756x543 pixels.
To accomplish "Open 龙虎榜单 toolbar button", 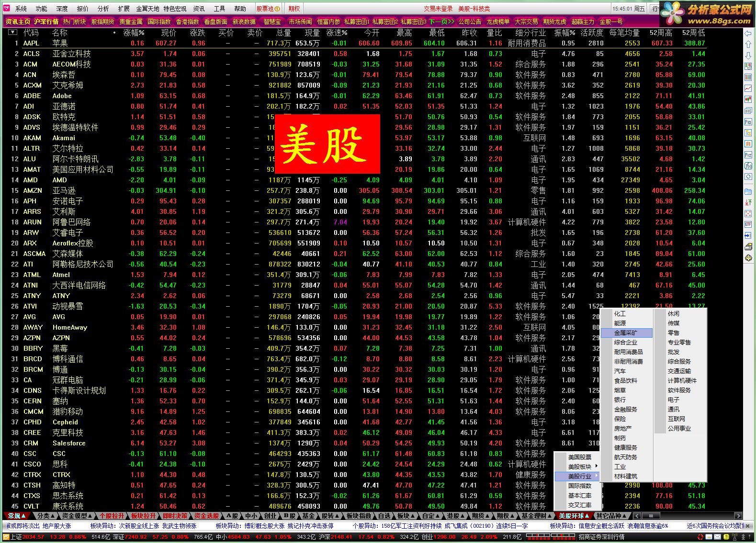I will (498, 22).
